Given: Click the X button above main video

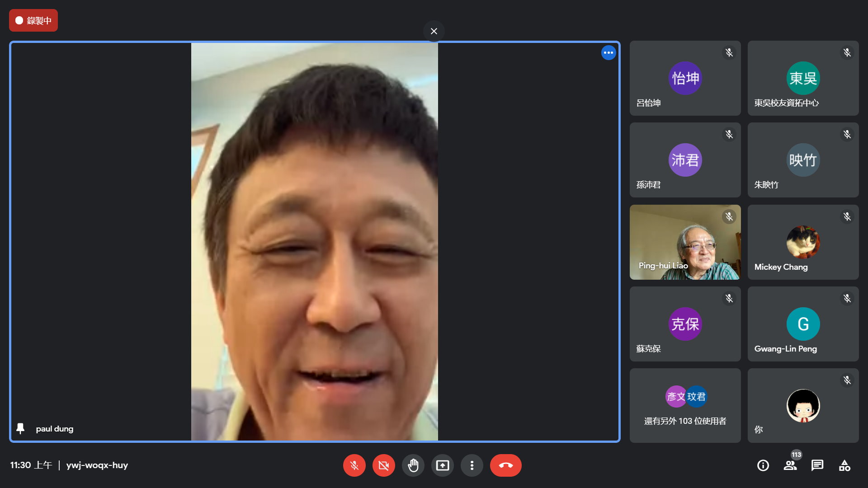Looking at the screenshot, I should 434,31.
